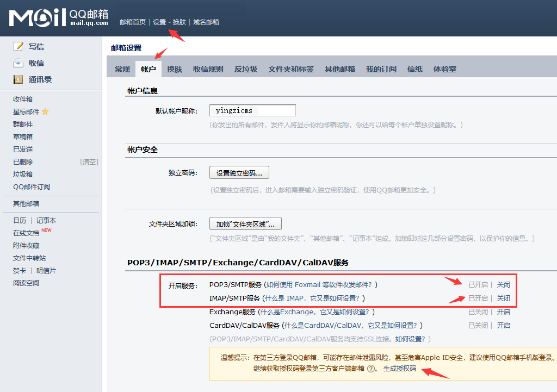This screenshot has width=557, height=392.
Task: Click the 默认帐户昵称 input field
Action: (252, 110)
